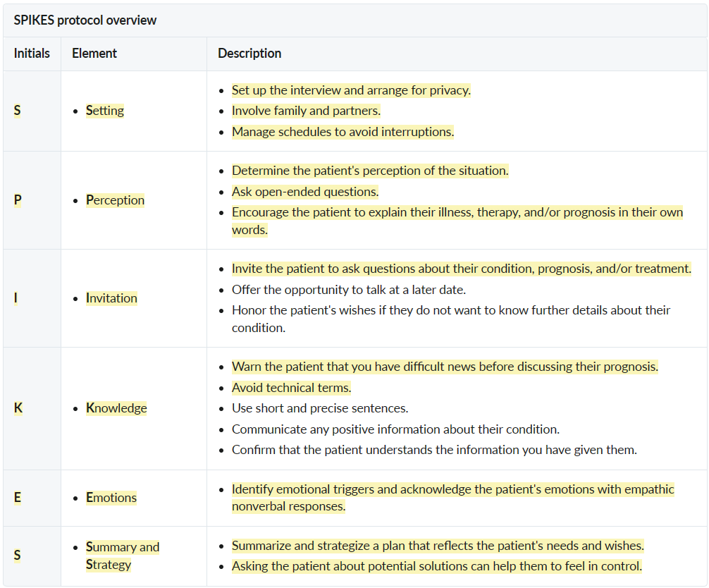This screenshot has height=588, width=709.
Task: Click the highlighted Setting element
Action: click(105, 111)
